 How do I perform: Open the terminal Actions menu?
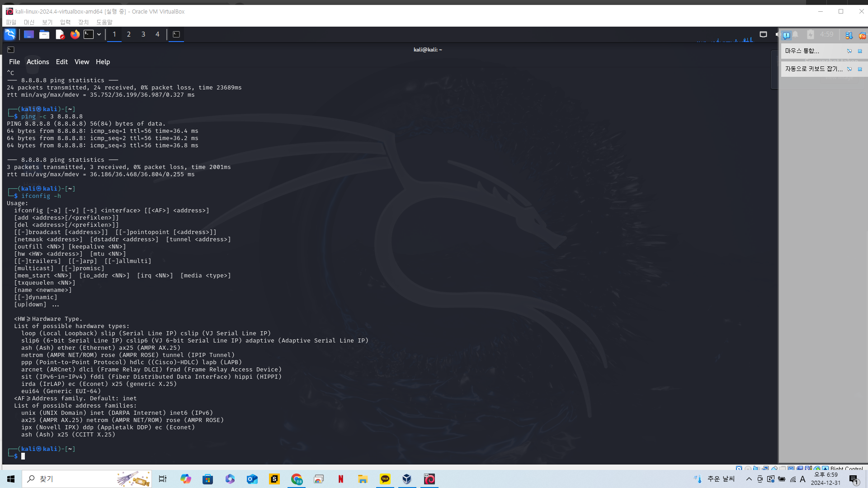[x=38, y=62]
